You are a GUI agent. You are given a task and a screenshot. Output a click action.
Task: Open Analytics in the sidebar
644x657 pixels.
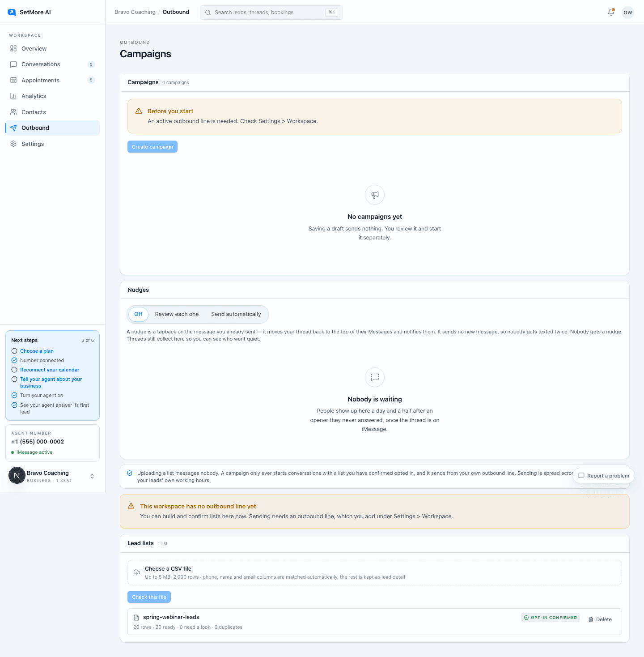(52, 96)
